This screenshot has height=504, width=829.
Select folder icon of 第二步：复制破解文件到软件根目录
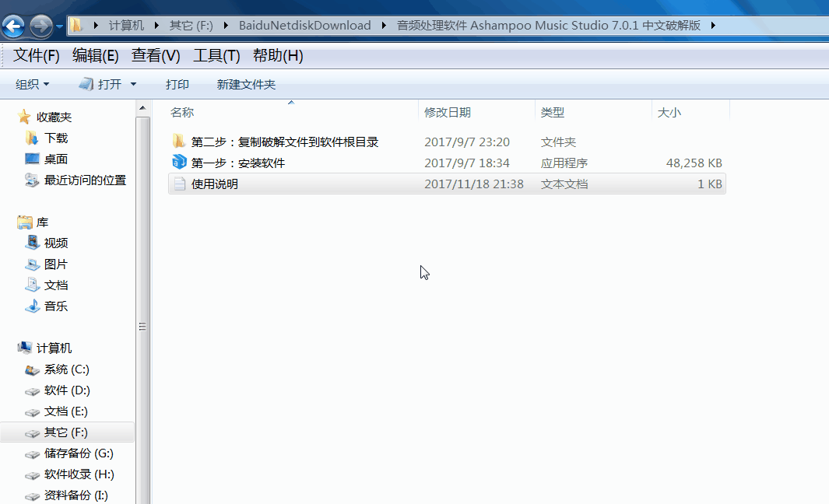[x=179, y=141]
